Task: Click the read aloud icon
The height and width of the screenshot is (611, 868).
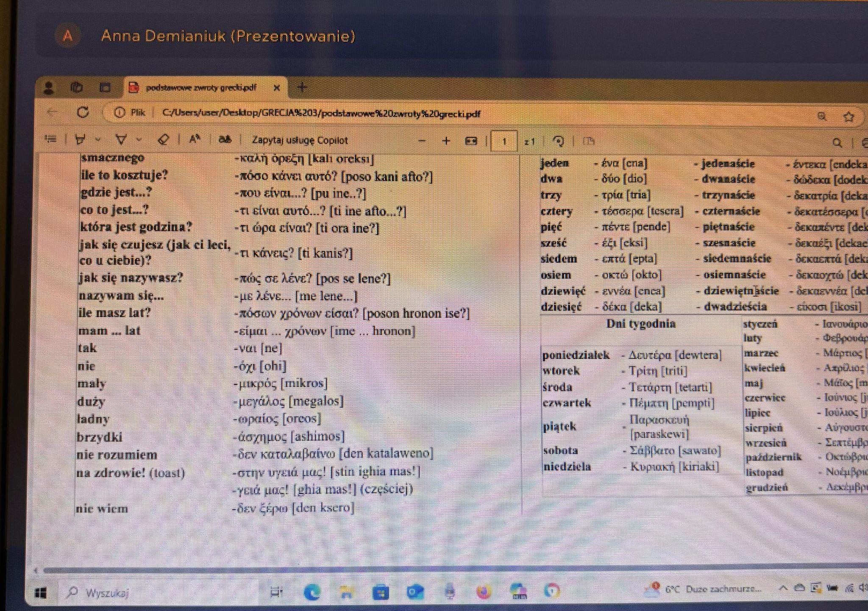Action: [x=195, y=139]
